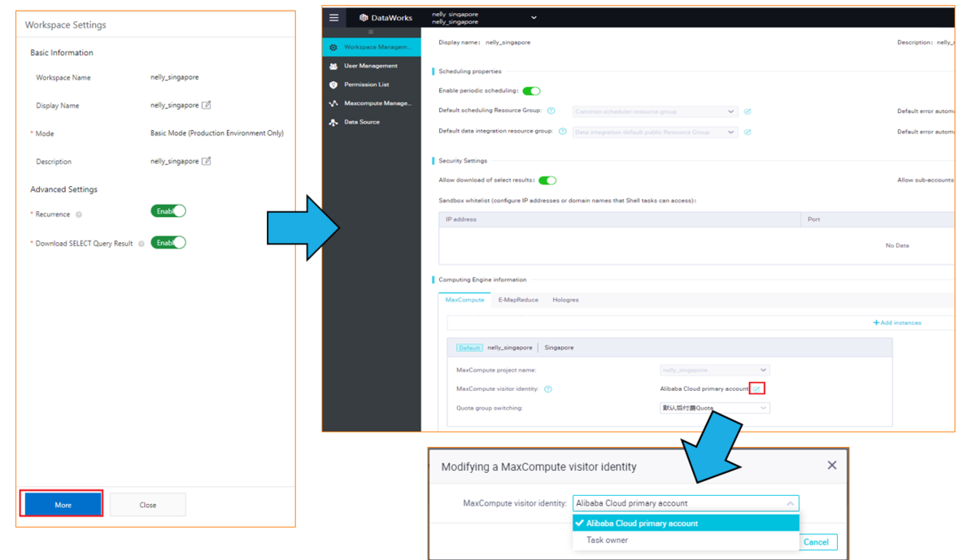Viewport: 976px width, 560px height.
Task: Collapse sidebar using the small handle icon
Action: (x=371, y=33)
